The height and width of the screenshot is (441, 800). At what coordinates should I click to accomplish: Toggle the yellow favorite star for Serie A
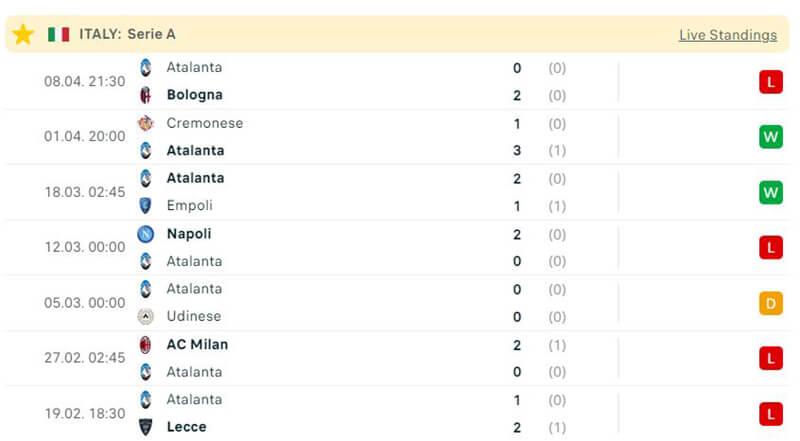23,34
